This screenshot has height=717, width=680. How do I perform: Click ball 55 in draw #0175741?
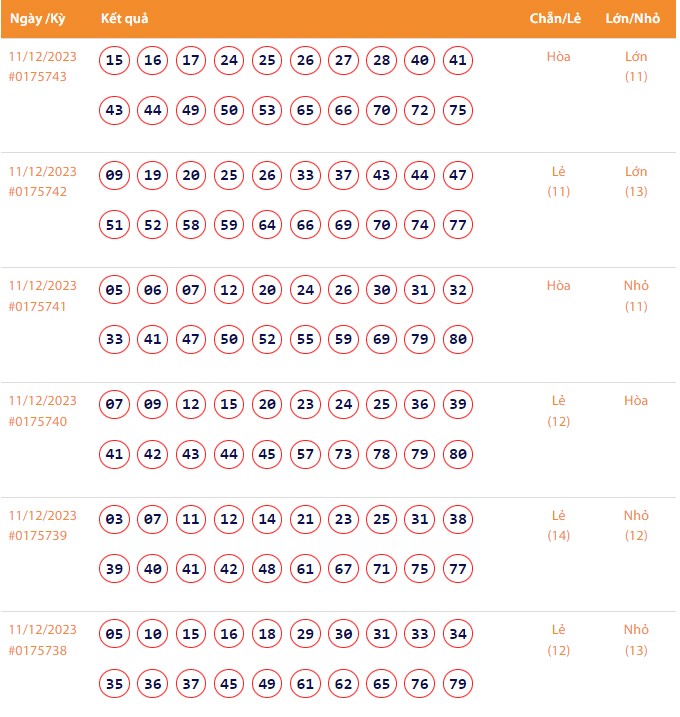(306, 340)
